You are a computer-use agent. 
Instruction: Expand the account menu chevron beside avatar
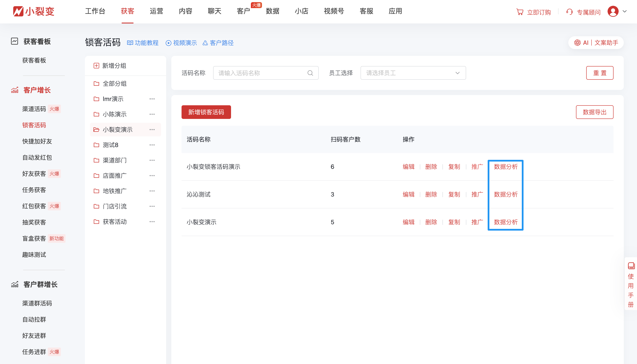coord(624,12)
